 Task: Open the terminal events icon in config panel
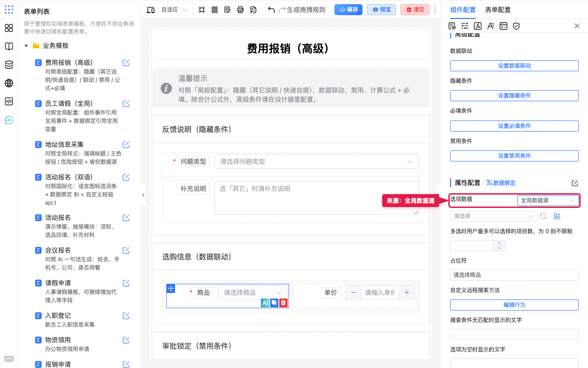pyautogui.click(x=503, y=26)
